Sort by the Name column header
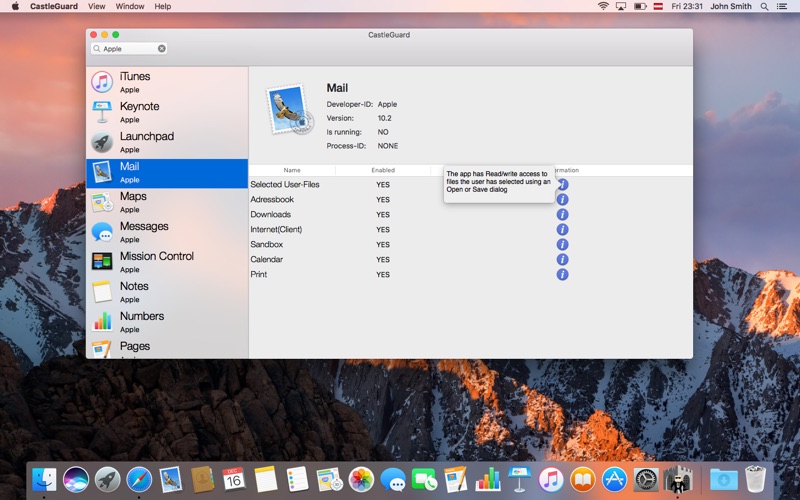The height and width of the screenshot is (500, 800). tap(292, 170)
